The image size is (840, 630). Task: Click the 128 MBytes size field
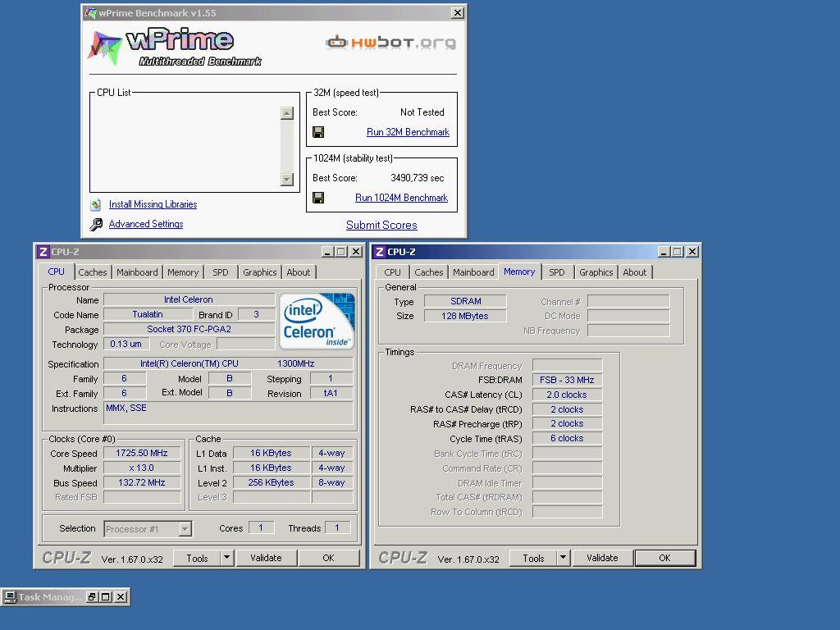tap(465, 316)
